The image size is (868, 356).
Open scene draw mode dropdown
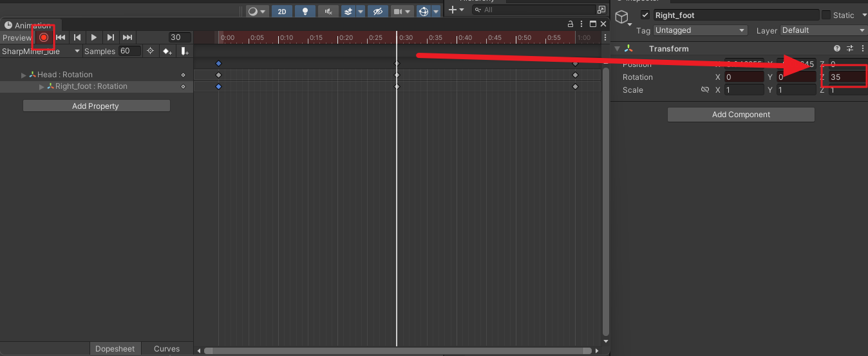click(x=256, y=11)
